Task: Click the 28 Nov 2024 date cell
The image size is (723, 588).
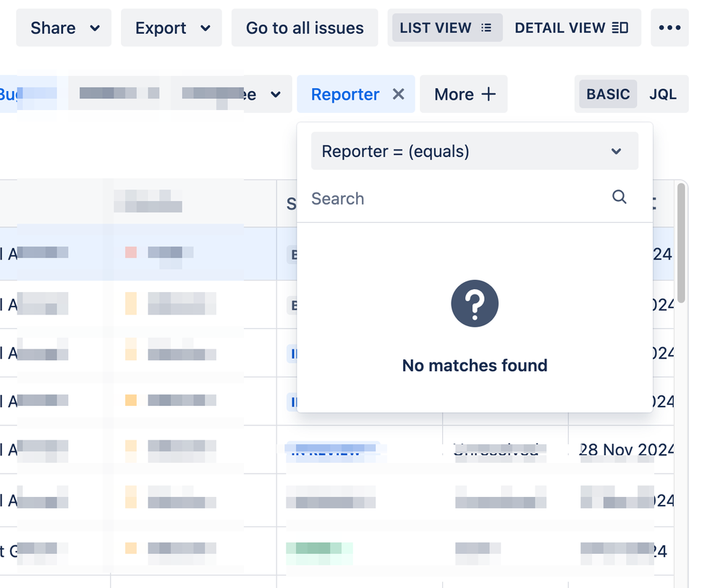Action: (x=626, y=450)
